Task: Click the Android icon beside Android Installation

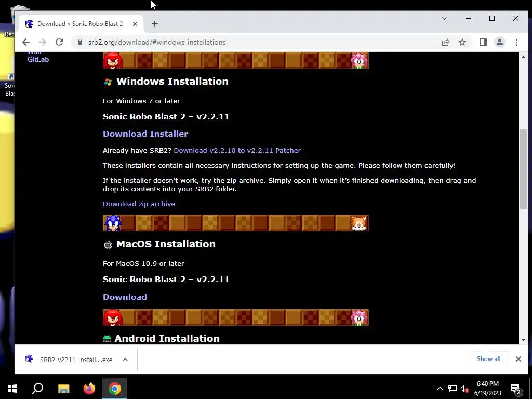Action: click(107, 338)
